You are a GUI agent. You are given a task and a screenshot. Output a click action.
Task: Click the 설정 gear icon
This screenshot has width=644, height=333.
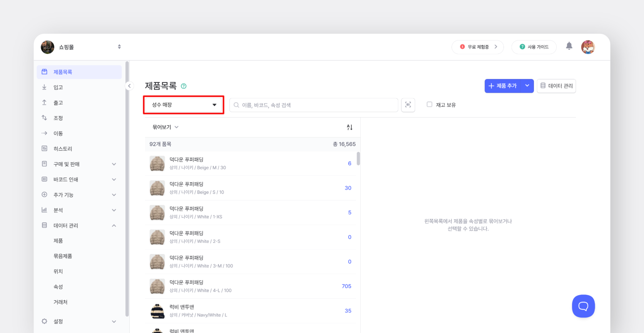click(x=44, y=321)
